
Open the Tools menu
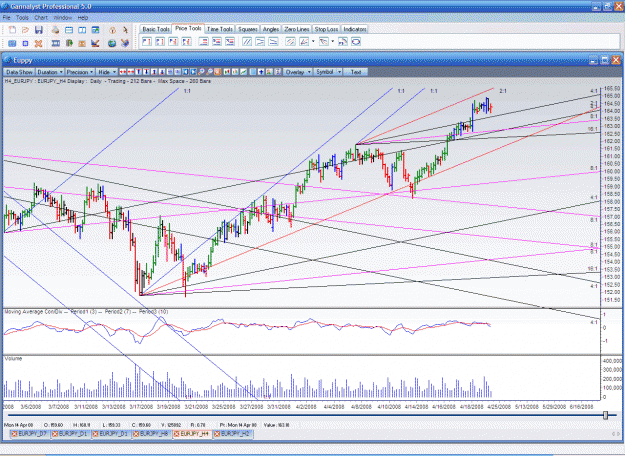pos(22,18)
